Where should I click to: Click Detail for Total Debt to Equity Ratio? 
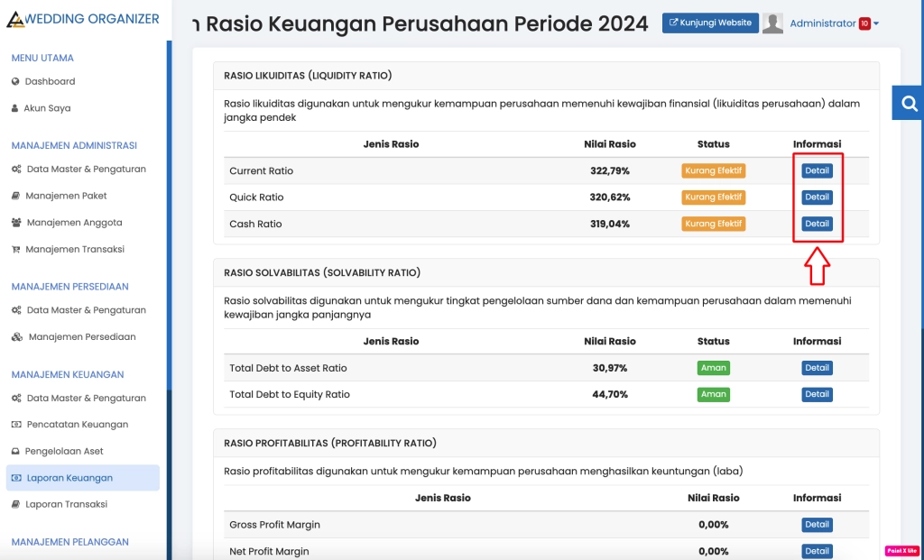[x=817, y=394]
